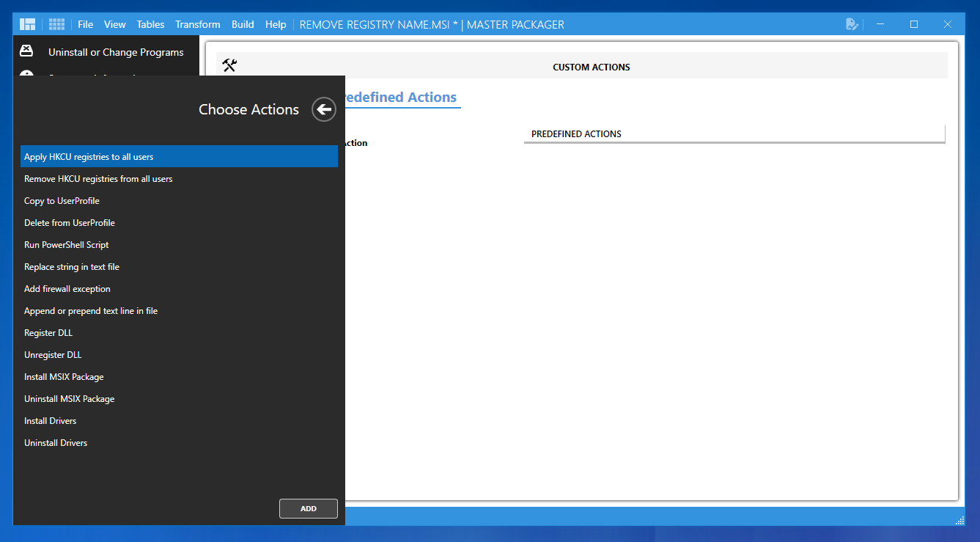The image size is (980, 542).
Task: Open the View menu
Action: click(x=115, y=24)
